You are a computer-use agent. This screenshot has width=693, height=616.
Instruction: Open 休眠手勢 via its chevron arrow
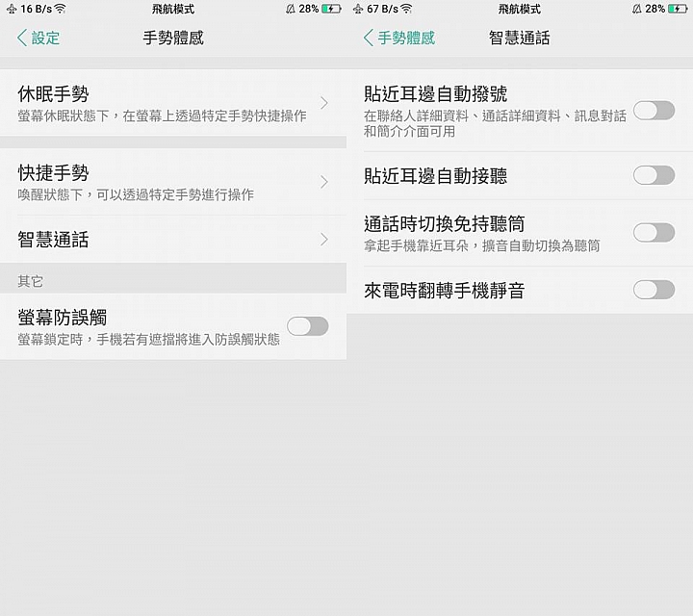pos(324,103)
